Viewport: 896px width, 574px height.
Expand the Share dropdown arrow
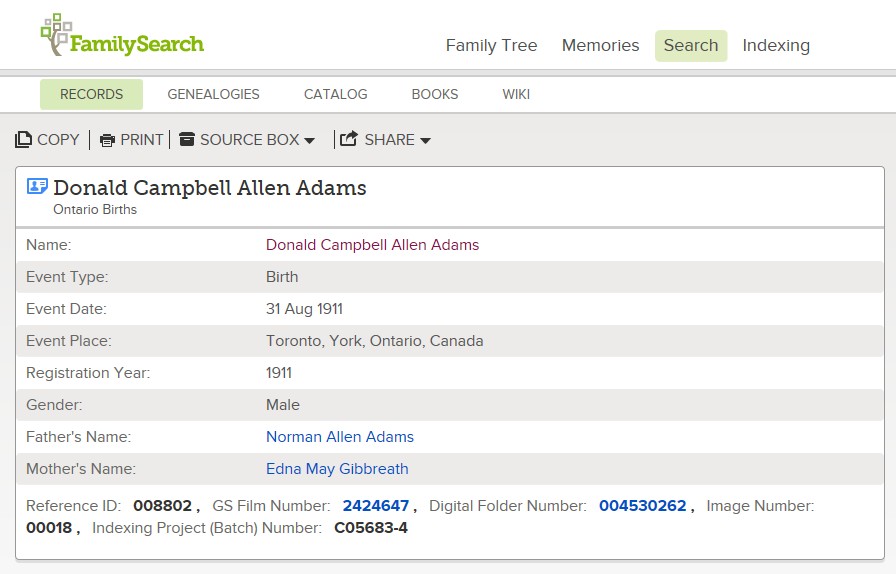coord(425,141)
